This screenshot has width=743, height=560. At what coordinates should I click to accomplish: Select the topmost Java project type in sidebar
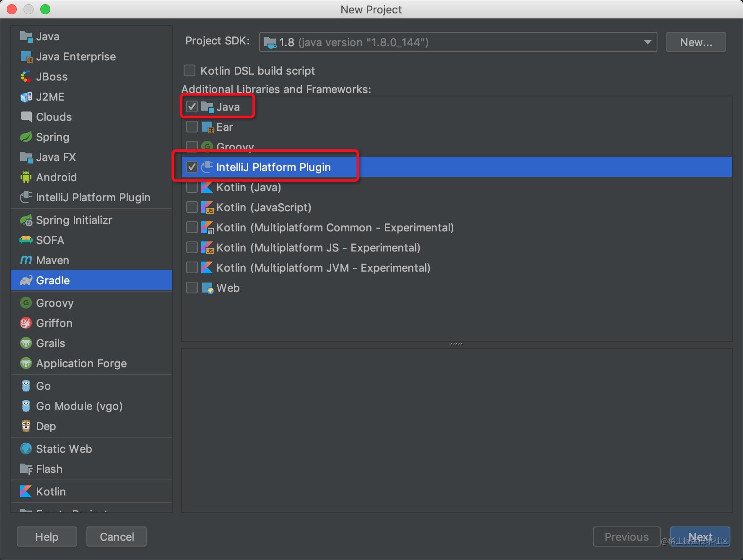(91, 36)
